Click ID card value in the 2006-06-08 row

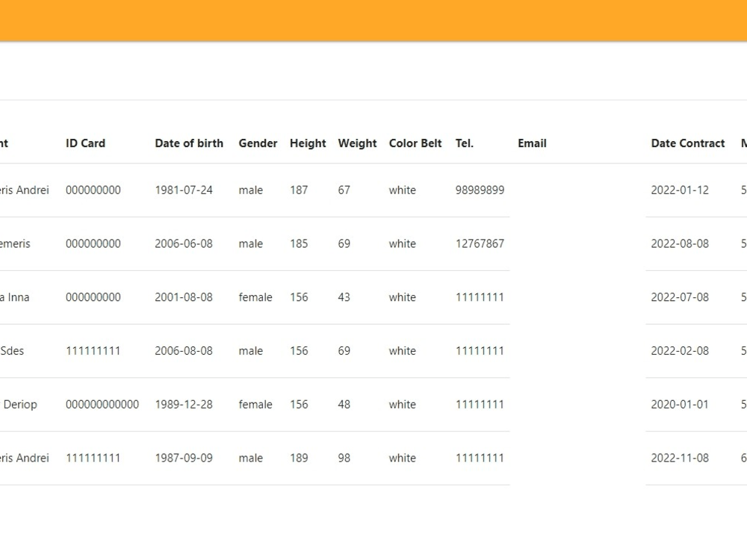pyautogui.click(x=93, y=244)
